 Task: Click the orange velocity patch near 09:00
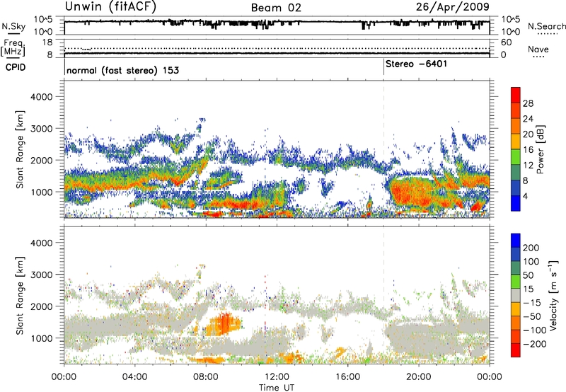pyautogui.click(x=223, y=324)
